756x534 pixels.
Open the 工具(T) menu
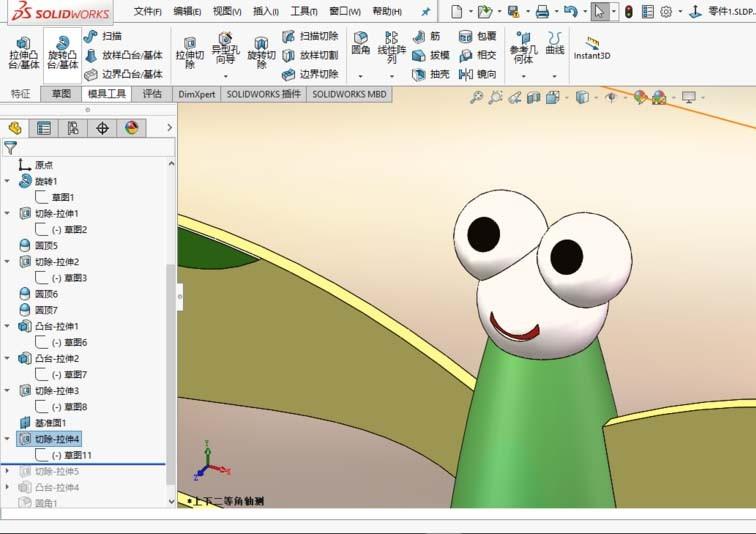coord(304,11)
